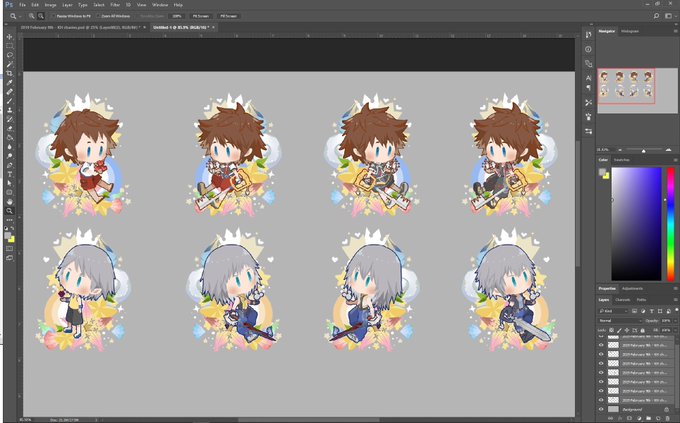This screenshot has width=680, height=423.
Task: Switch to the Adjustments tab
Action: click(x=632, y=289)
